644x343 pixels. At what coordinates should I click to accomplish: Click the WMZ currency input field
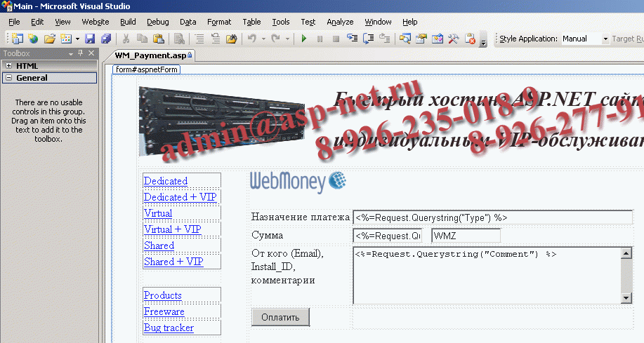click(466, 236)
